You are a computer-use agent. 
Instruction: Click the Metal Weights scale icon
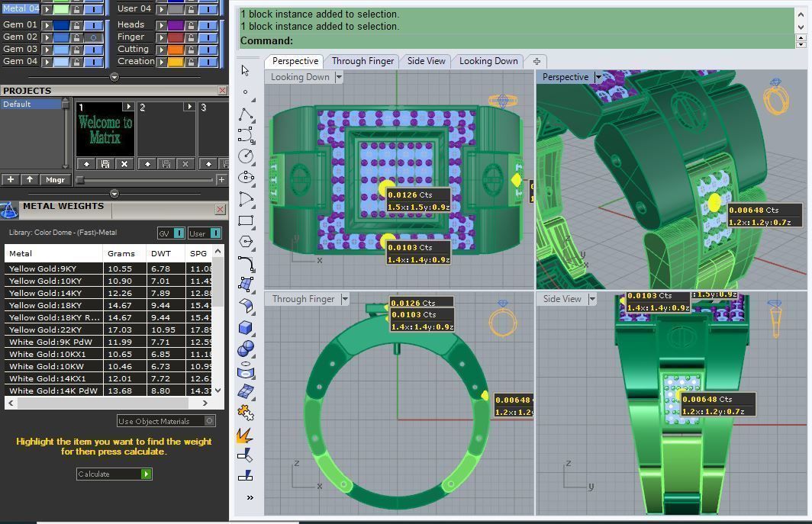point(9,210)
